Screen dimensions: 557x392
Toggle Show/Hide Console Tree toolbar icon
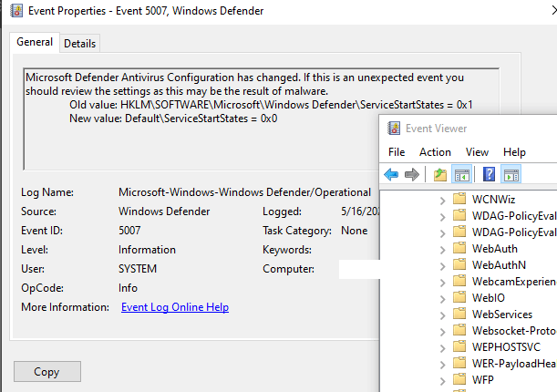(462, 174)
